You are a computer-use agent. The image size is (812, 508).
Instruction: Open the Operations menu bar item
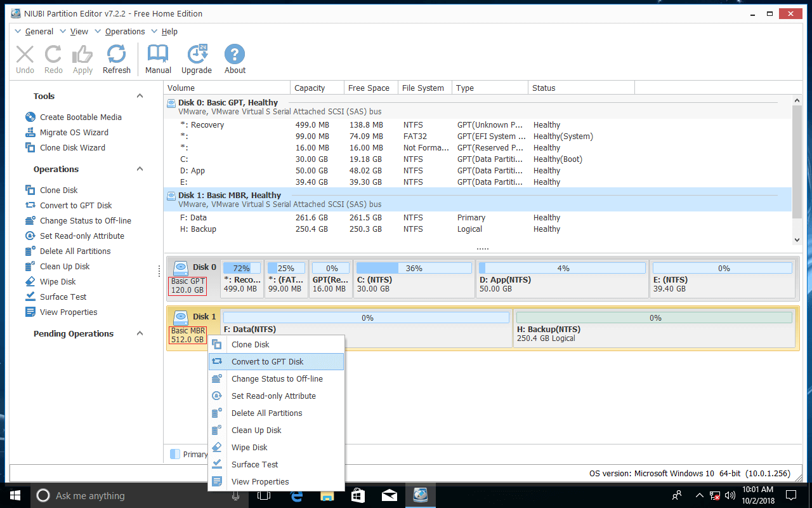pyautogui.click(x=124, y=31)
